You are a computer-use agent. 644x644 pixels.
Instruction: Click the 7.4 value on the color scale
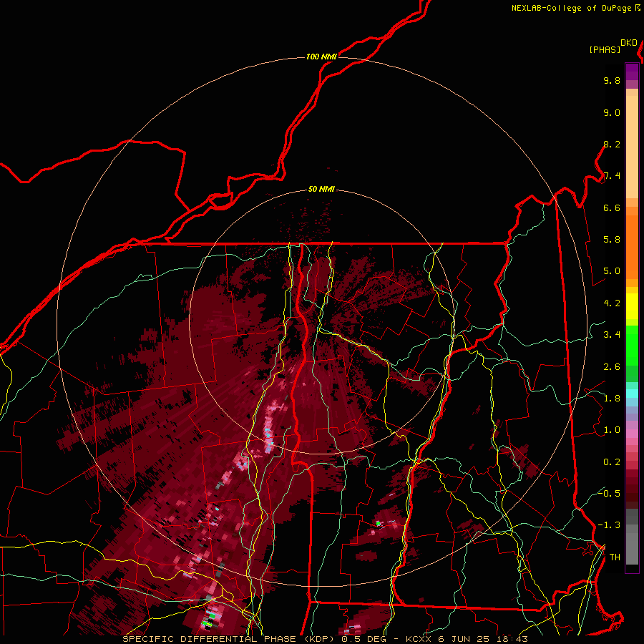612,176
